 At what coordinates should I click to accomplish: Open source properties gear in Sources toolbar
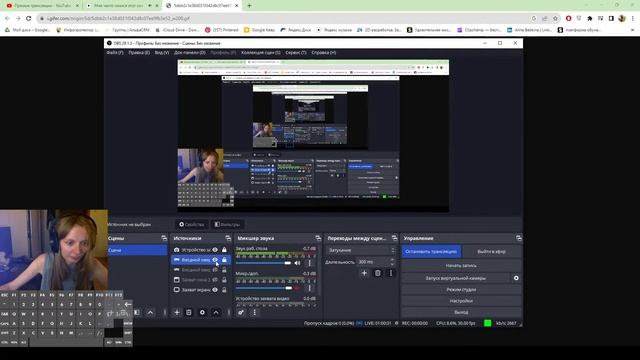tap(202, 312)
